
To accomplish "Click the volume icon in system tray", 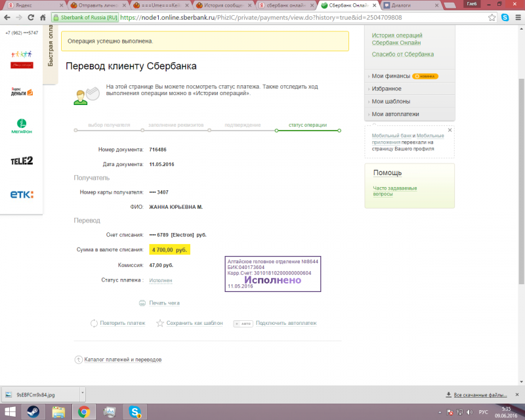I will (x=469, y=412).
